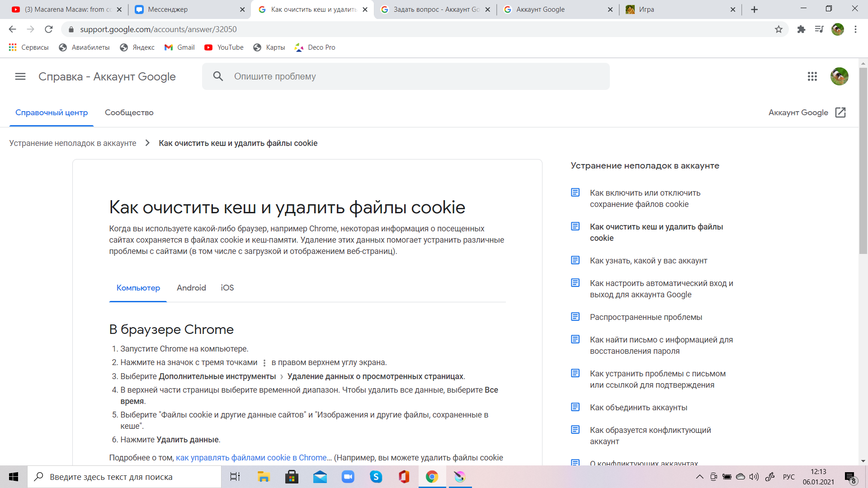Screen dimensions: 868x488
Task: Open the Mail app from the taskbar
Action: 320,477
